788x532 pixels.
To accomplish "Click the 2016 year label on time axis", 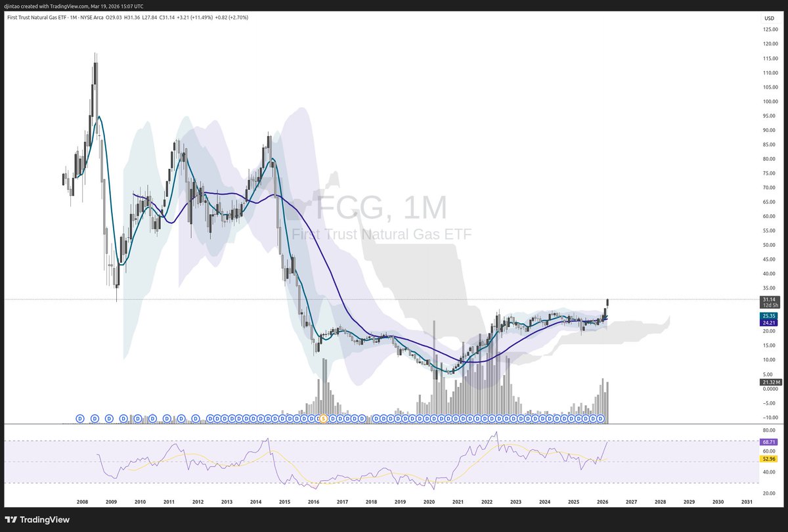I will pos(313,501).
